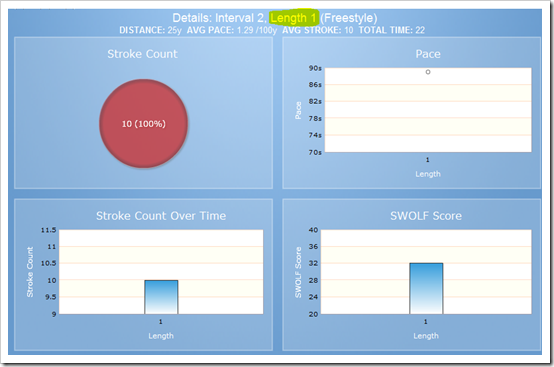
Task: Click the '10 (100%)' pie label
Action: tap(144, 124)
